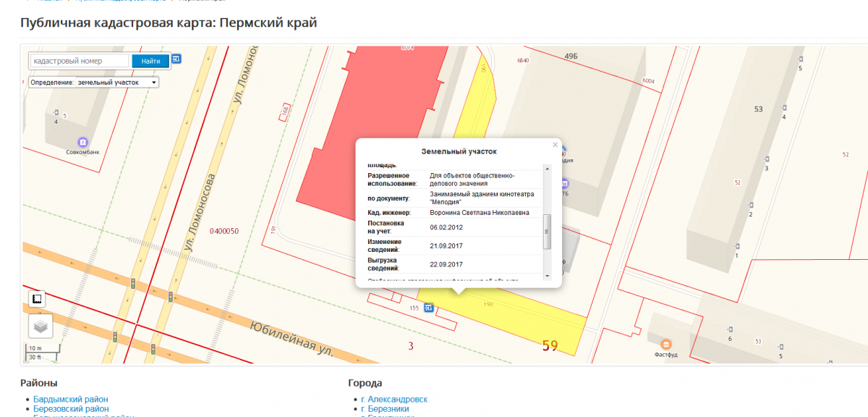868x417 pixels.
Task: Focus the кадастровый номер input field
Action: click(80, 62)
